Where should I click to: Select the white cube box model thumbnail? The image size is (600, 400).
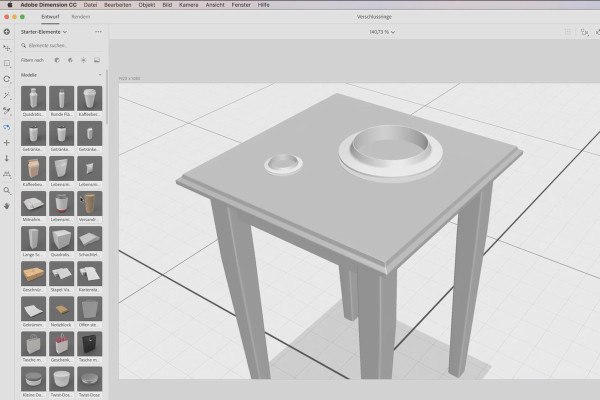coord(62,239)
